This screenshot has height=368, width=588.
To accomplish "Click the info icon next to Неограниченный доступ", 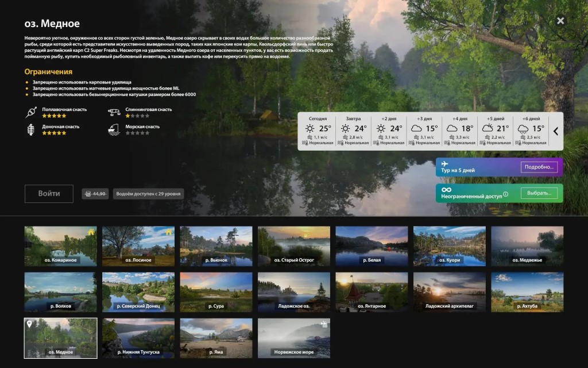I will [505, 194].
